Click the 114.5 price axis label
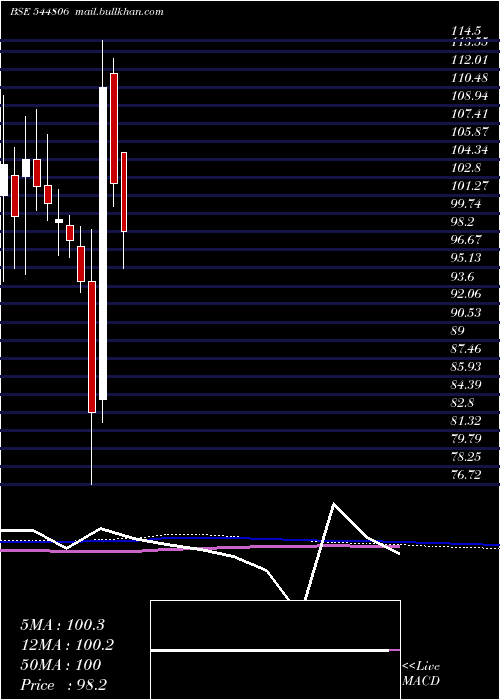Screen dimensions: 500x700 466,31
